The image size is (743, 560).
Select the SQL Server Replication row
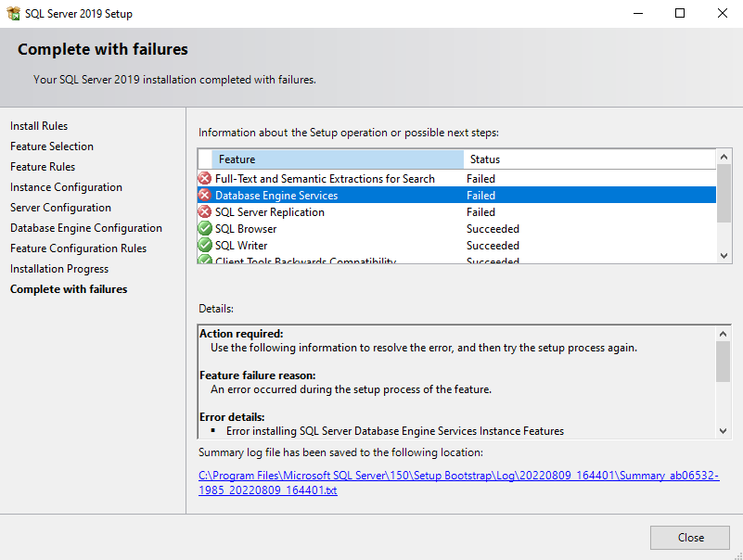[456, 211]
